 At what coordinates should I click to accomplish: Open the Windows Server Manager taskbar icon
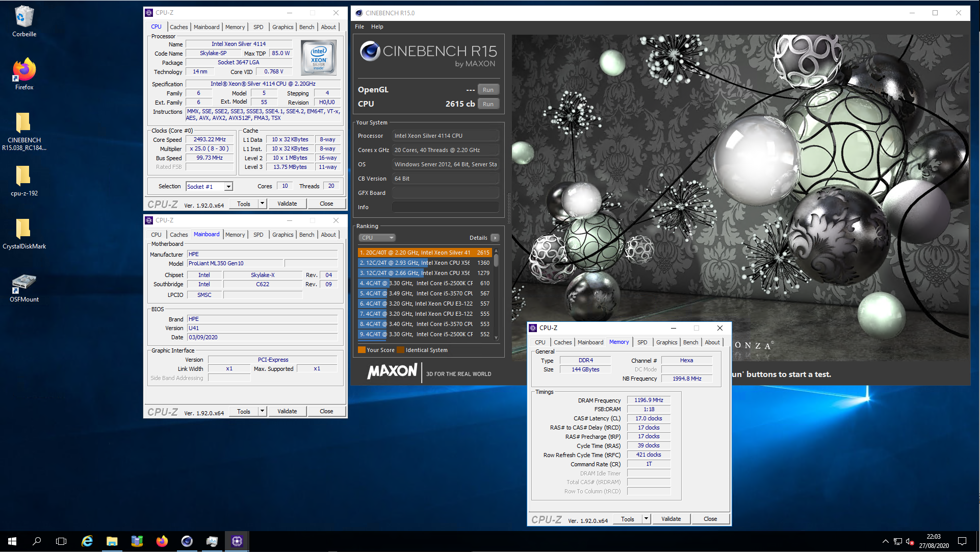pyautogui.click(x=212, y=541)
